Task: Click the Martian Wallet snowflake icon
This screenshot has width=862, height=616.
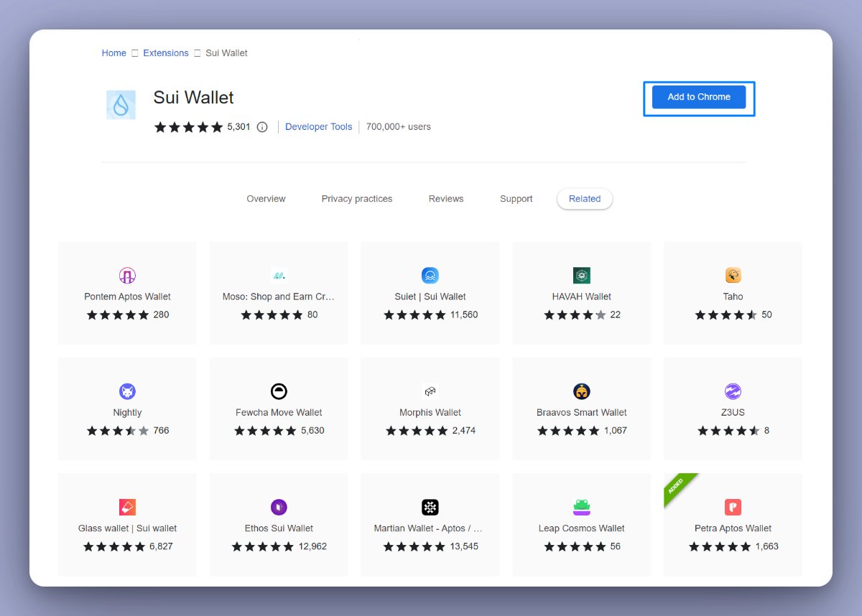Action: coord(430,508)
